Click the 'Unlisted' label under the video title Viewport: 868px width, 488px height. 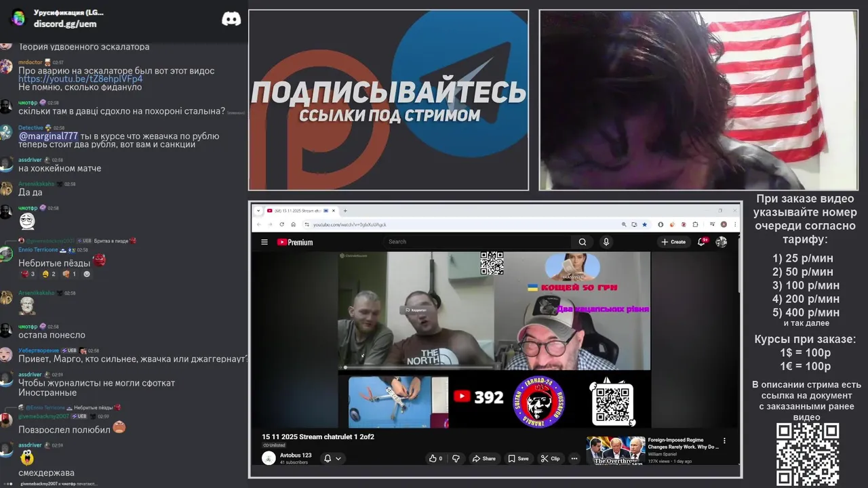point(274,445)
